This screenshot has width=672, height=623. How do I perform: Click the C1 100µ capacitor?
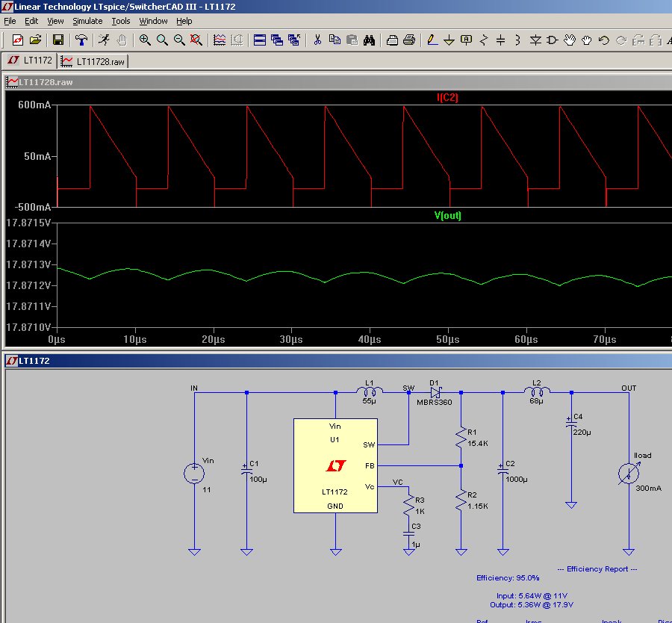246,471
